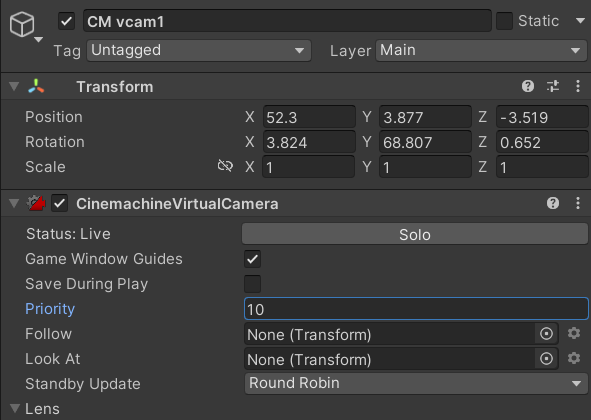
Task: Collapse the Lens section foldout
Action: pyautogui.click(x=15, y=408)
